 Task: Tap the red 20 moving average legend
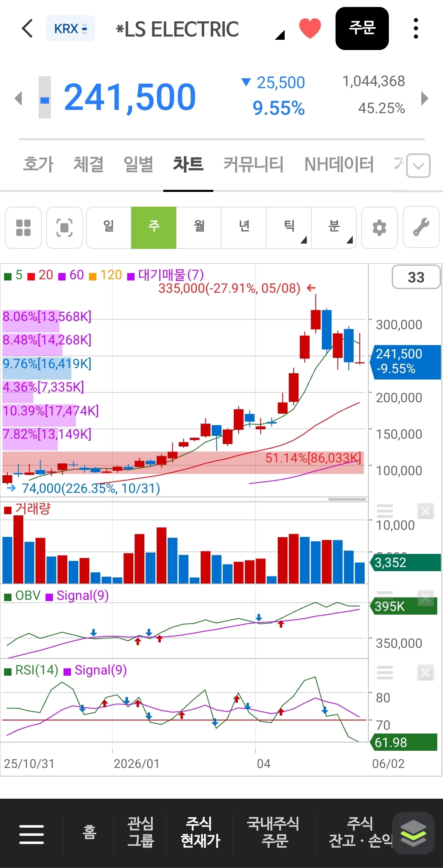[40, 275]
